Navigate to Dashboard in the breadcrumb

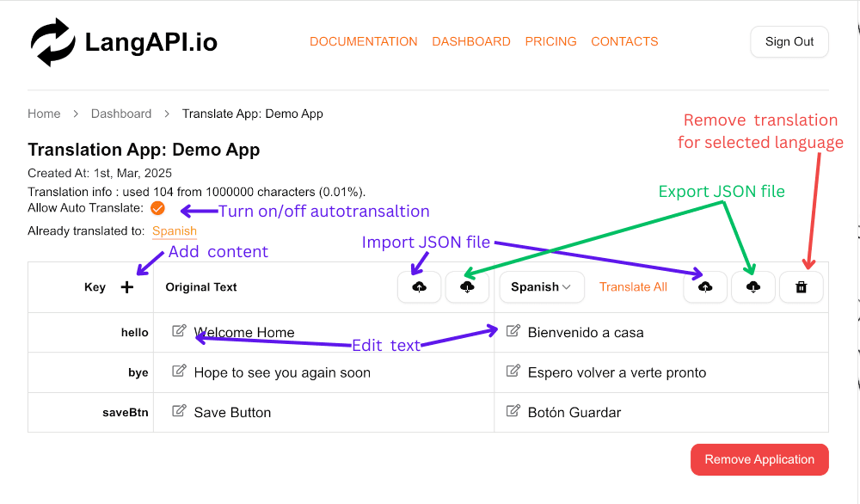coord(121,114)
